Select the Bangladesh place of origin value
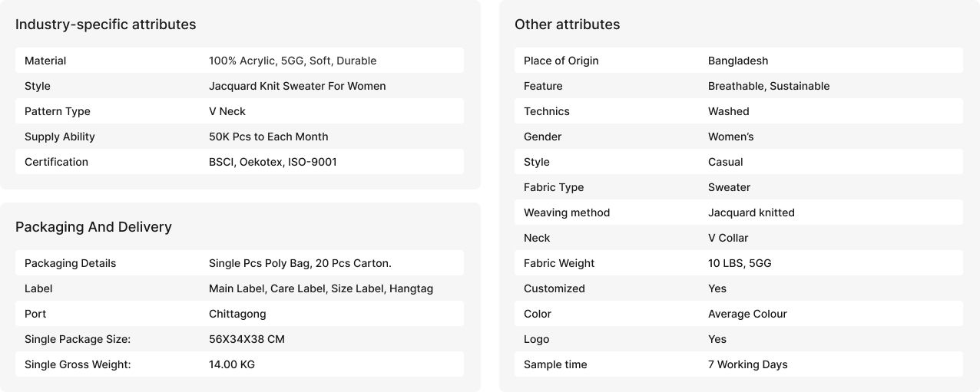 click(738, 61)
